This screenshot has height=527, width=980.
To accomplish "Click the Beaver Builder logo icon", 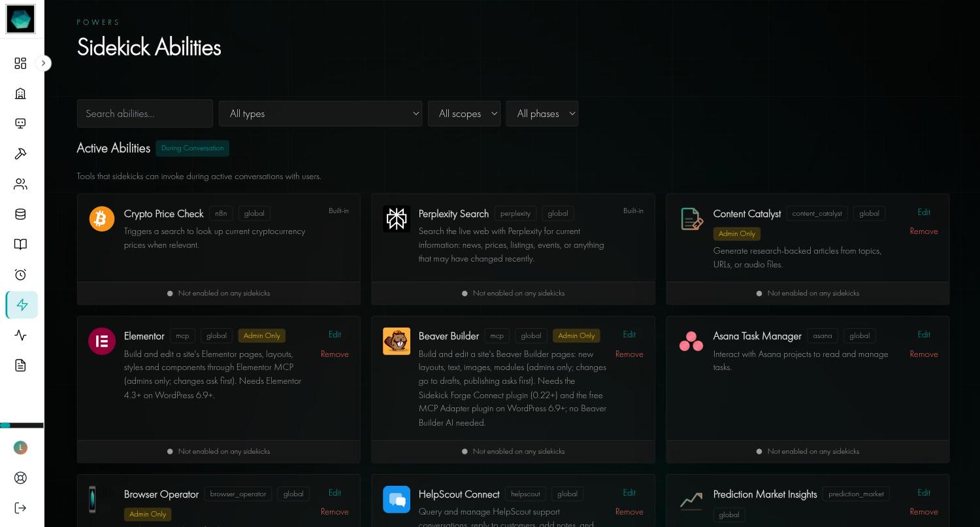I will pos(397,341).
